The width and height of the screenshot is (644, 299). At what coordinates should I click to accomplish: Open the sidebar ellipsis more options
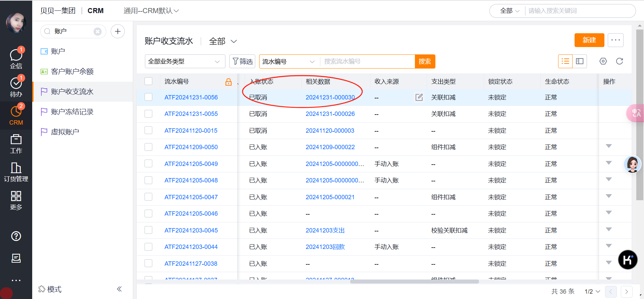pos(16,280)
